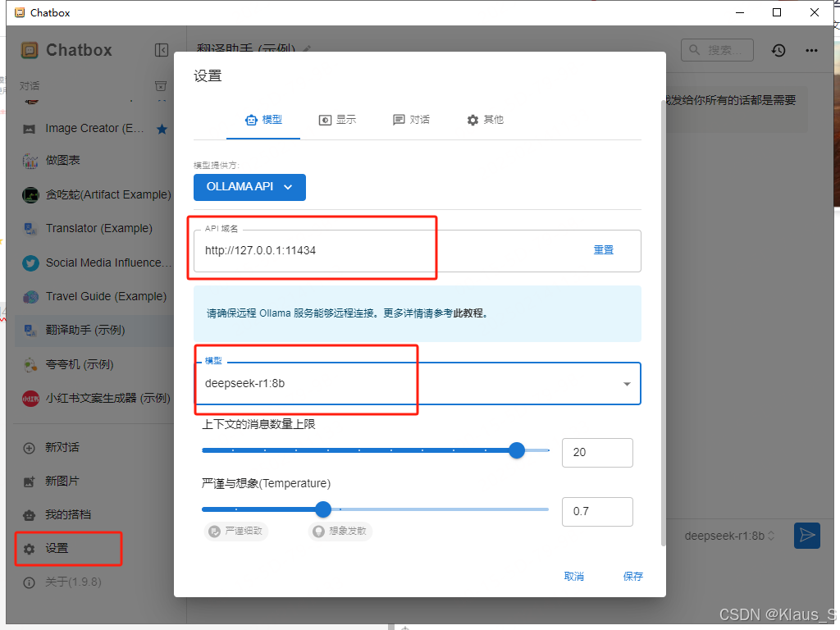Open 贪吃蛇(Artifact Example) conversation
Image resolution: width=840 pixels, height=630 pixels.
point(94,194)
